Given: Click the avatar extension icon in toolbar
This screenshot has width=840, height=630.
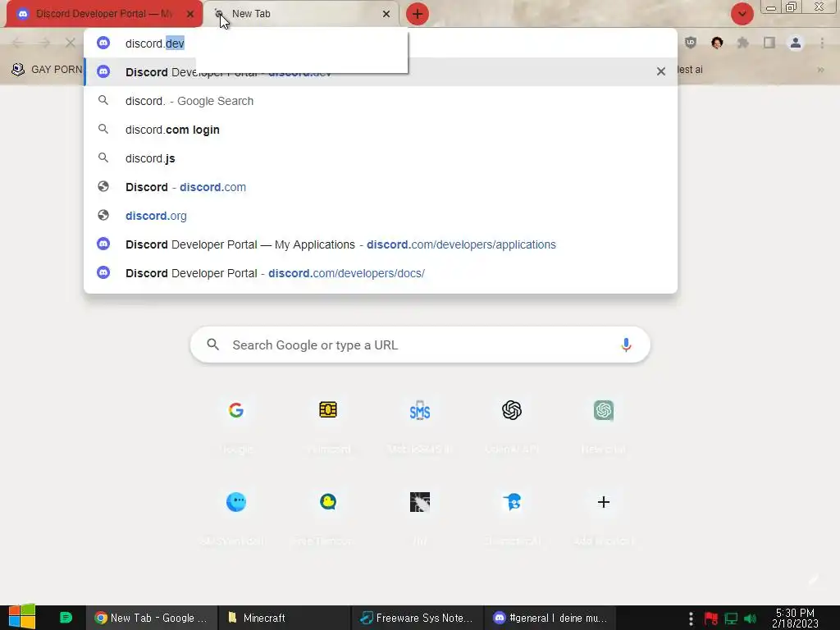Looking at the screenshot, I should pyautogui.click(x=717, y=43).
